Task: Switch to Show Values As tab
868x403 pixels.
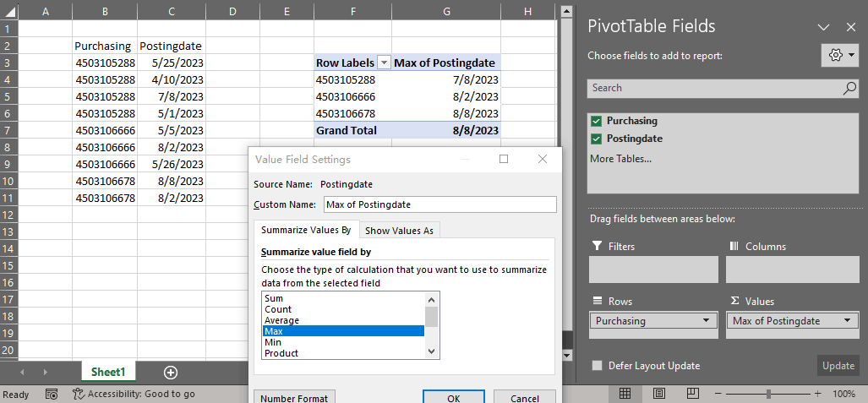Action: pos(399,231)
